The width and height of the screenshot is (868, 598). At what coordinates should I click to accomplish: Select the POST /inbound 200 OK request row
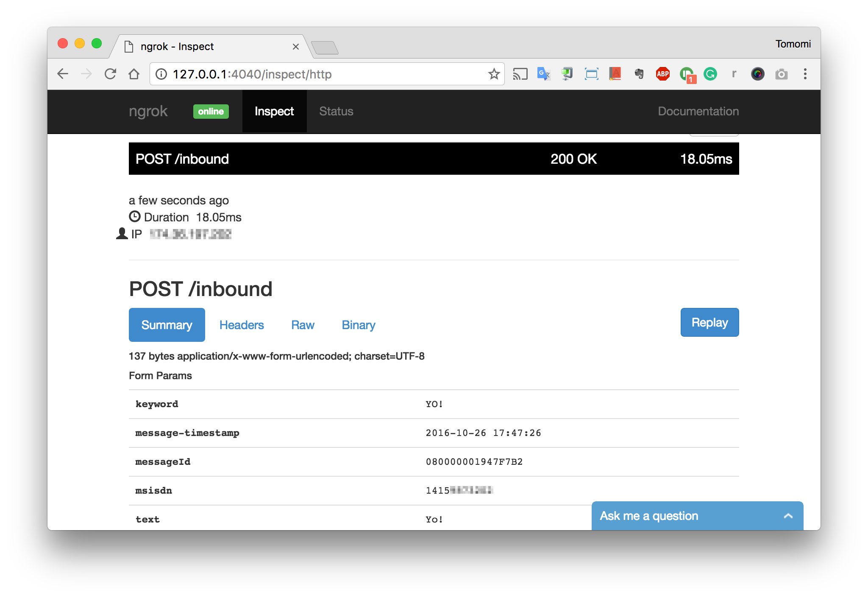point(434,159)
